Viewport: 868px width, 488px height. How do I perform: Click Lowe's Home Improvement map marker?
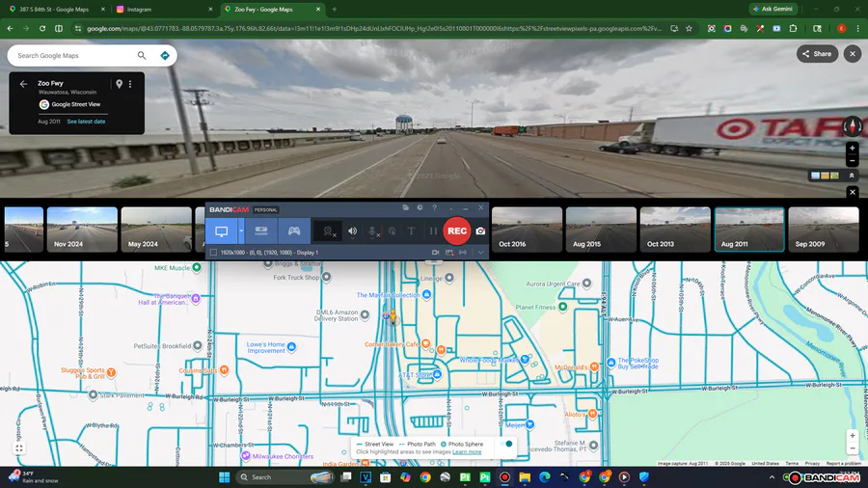coord(291,347)
